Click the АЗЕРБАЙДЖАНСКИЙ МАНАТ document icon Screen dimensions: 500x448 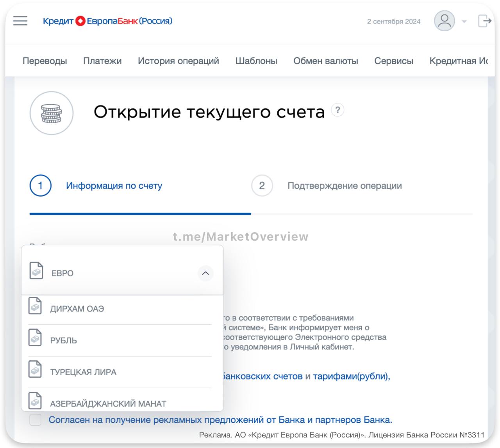pyautogui.click(x=35, y=401)
